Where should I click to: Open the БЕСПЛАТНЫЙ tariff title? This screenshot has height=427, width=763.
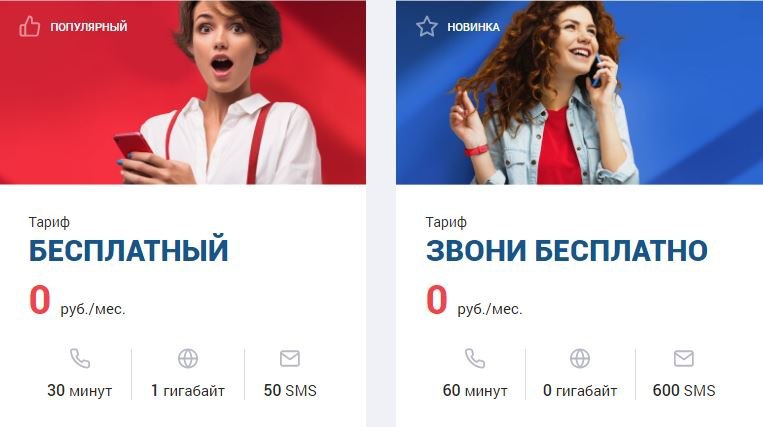[x=128, y=250]
